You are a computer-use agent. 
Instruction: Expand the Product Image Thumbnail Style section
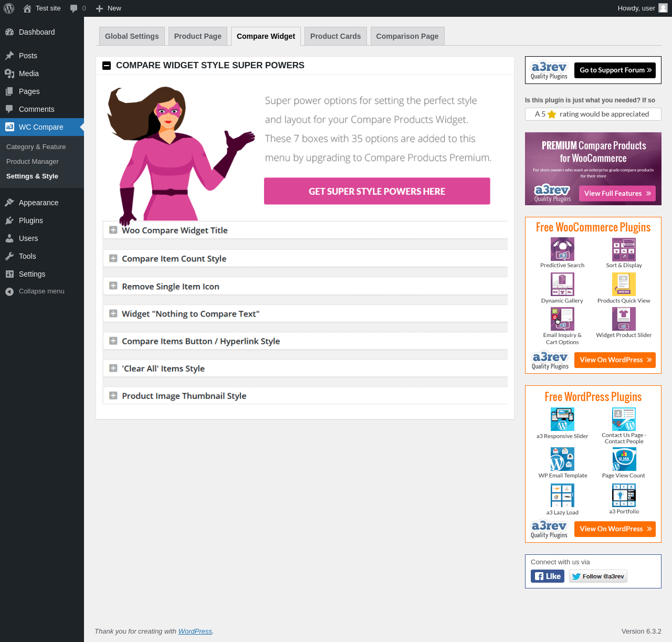(113, 395)
